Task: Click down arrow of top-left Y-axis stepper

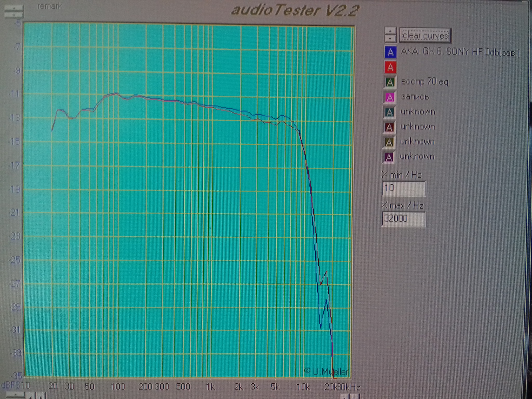Action: [x=14, y=15]
